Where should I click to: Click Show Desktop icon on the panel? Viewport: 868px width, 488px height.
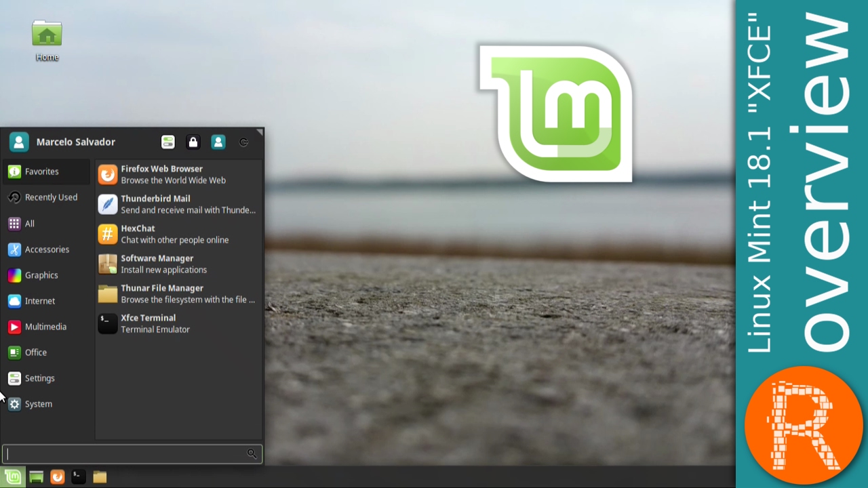pos(37,477)
